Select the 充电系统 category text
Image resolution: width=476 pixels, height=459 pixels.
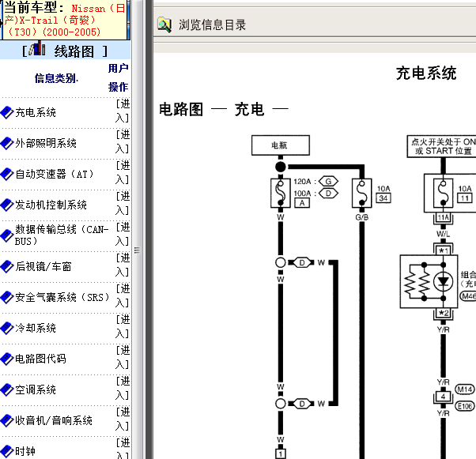tap(36, 112)
